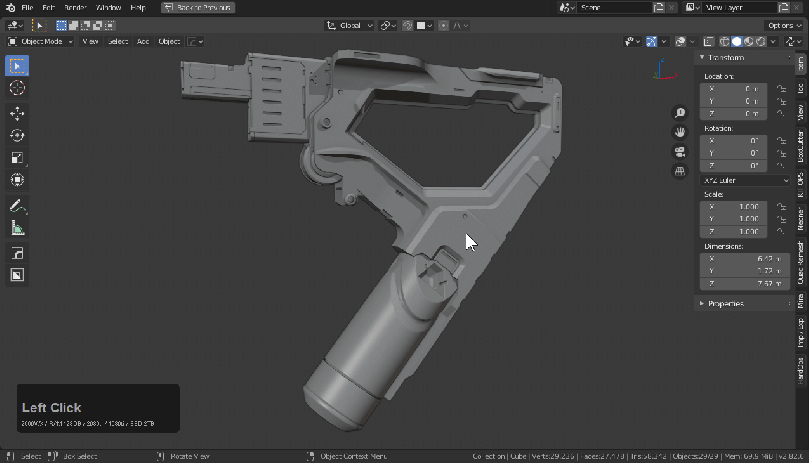The width and height of the screenshot is (809, 463).
Task: Open the File menu
Action: pos(27,7)
